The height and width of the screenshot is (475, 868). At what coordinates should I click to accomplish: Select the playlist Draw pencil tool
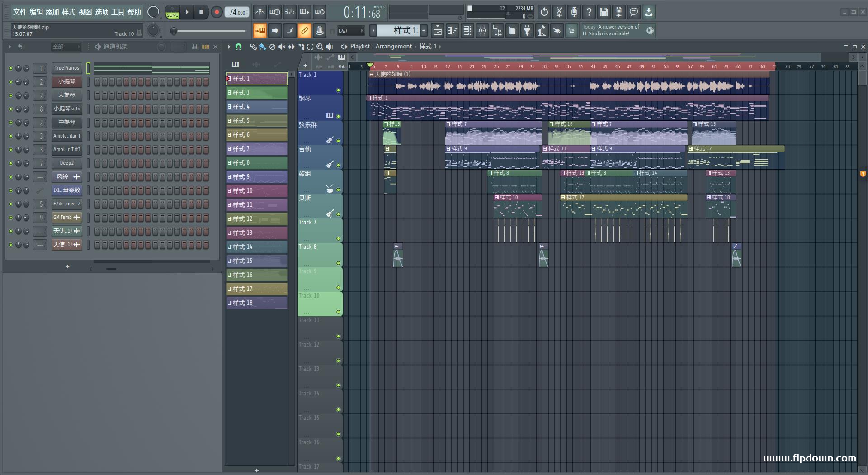click(x=253, y=47)
